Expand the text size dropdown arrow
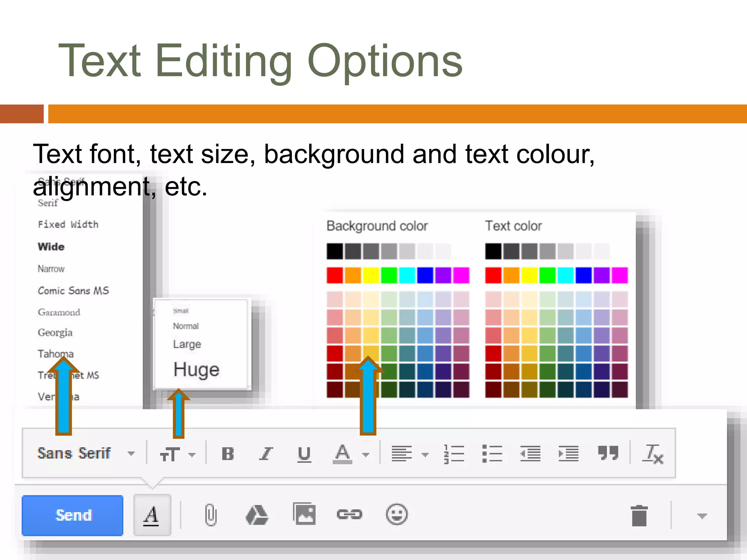The image size is (747, 560). 192,455
